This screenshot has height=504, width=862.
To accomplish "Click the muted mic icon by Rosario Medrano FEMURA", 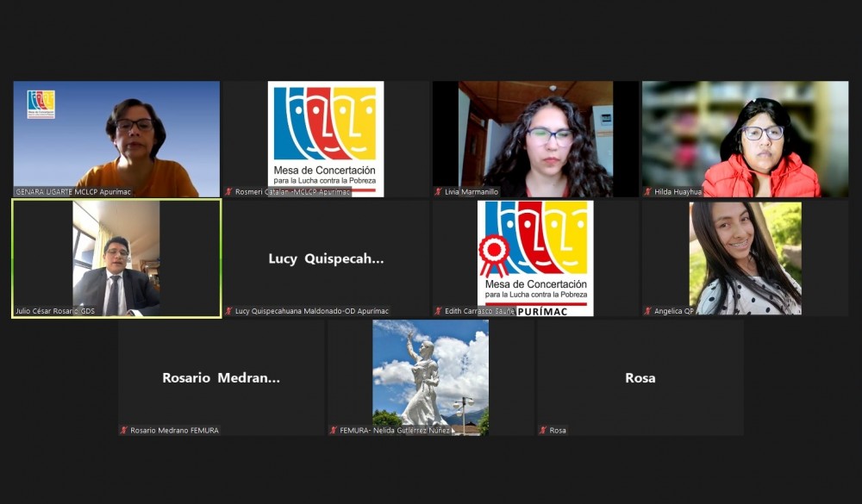I will tap(124, 430).
